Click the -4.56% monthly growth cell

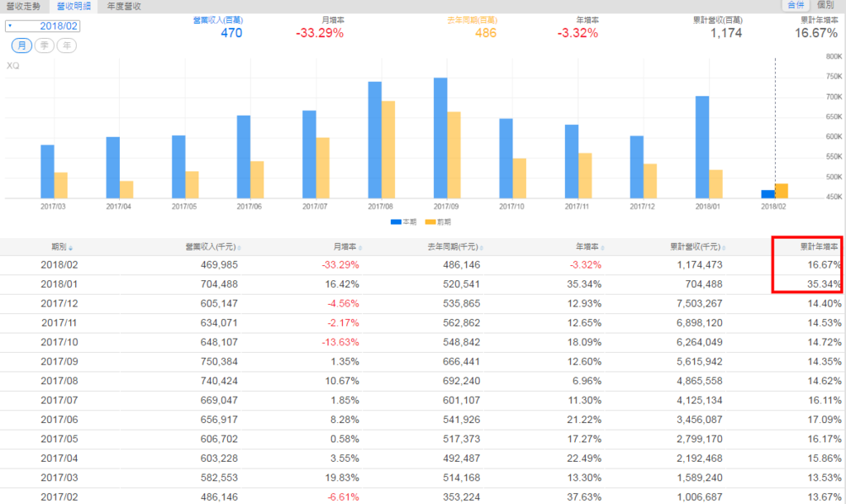coord(343,304)
